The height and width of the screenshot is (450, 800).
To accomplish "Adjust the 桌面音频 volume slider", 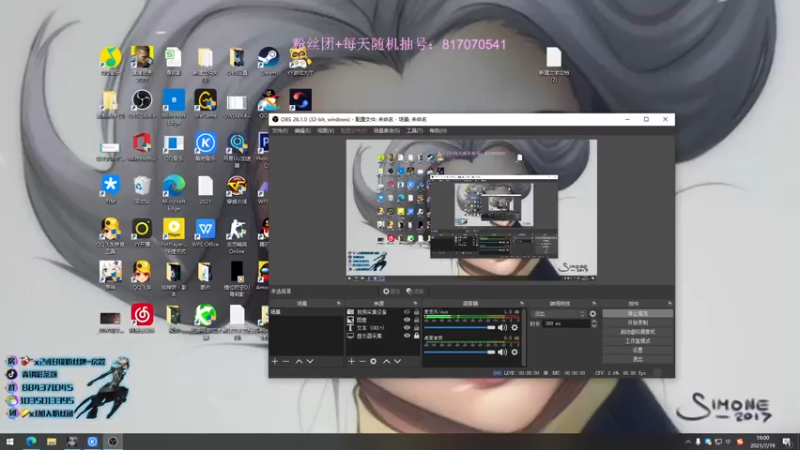I will pyautogui.click(x=460, y=352).
